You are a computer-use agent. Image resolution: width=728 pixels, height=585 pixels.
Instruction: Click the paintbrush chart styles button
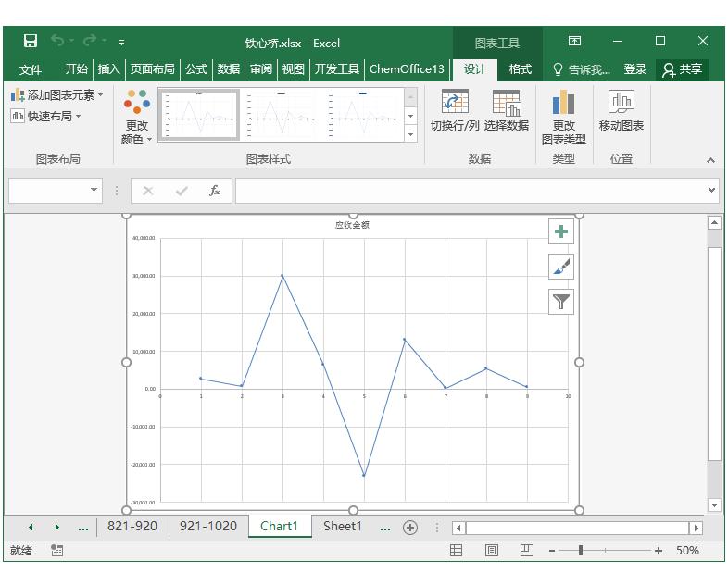pos(561,267)
